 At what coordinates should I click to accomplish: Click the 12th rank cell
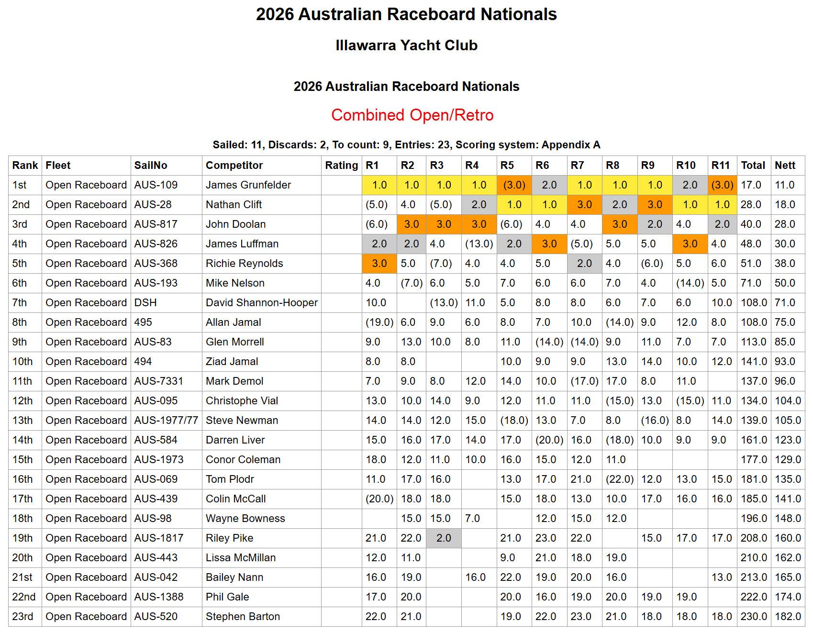pos(22,401)
